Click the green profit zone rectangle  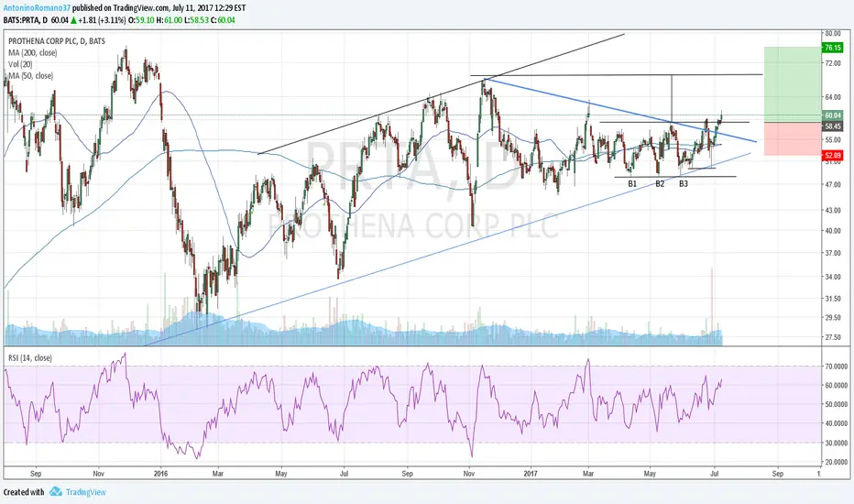(792, 84)
